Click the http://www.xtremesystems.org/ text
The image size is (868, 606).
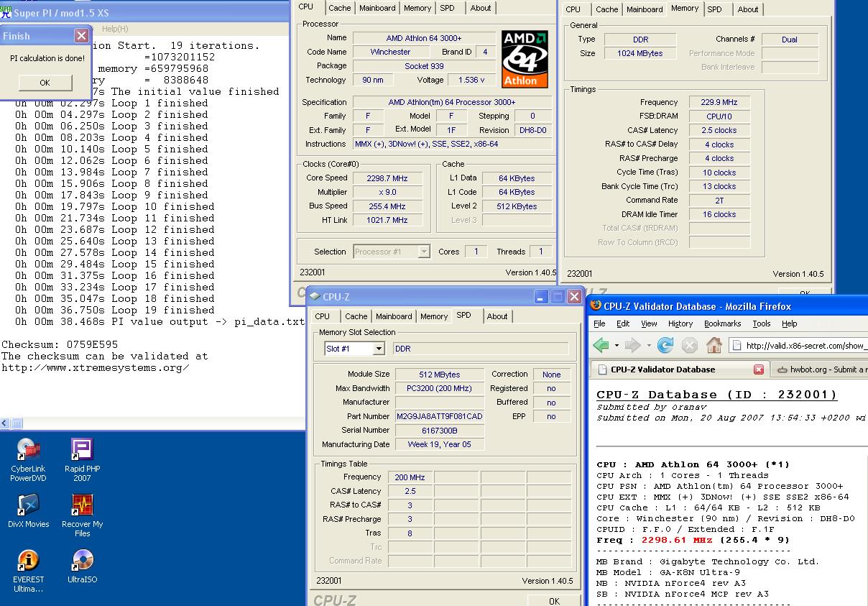[96, 367]
